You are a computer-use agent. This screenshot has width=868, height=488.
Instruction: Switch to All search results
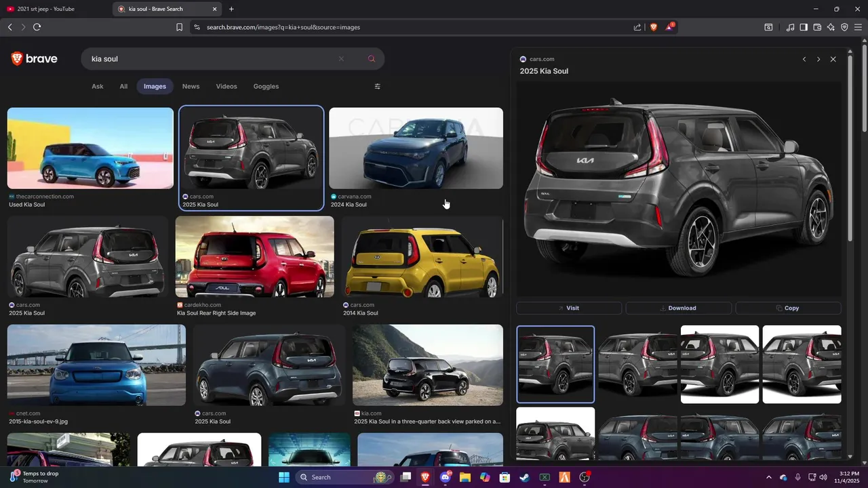[123, 86]
